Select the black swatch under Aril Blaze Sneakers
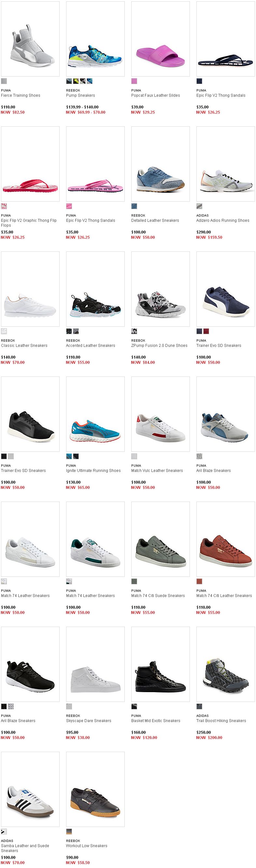 [x=4, y=706]
